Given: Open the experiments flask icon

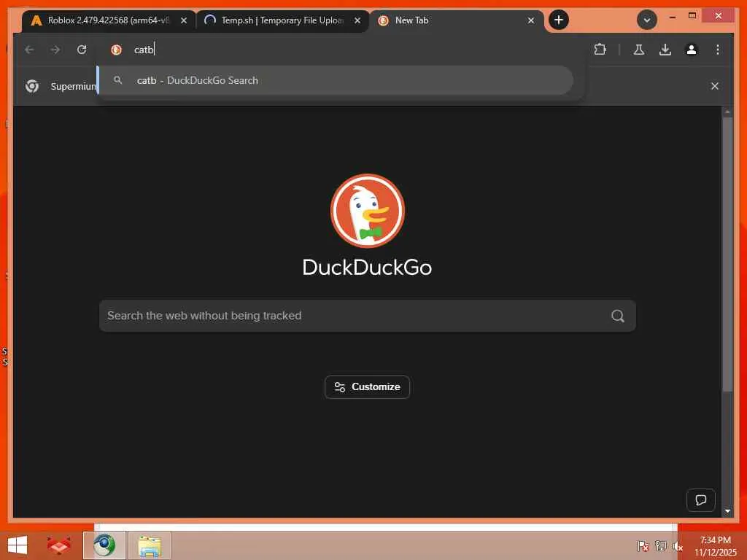Looking at the screenshot, I should pos(639,50).
